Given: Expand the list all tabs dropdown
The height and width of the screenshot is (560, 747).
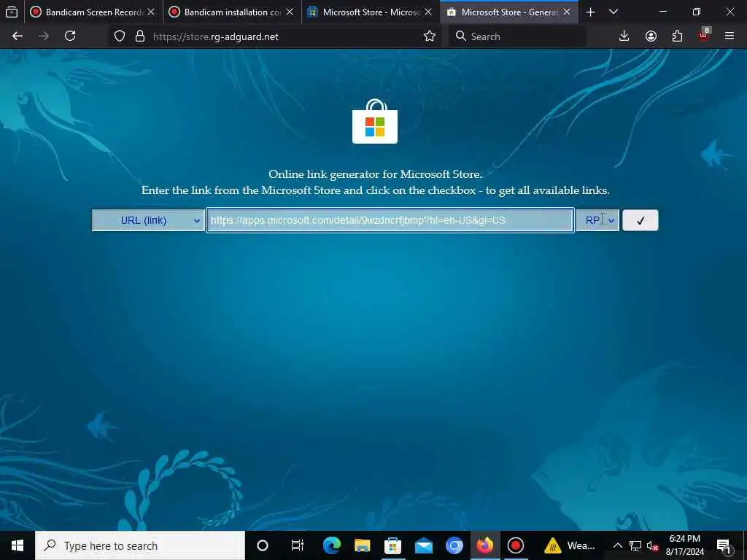Looking at the screenshot, I should pos(613,12).
